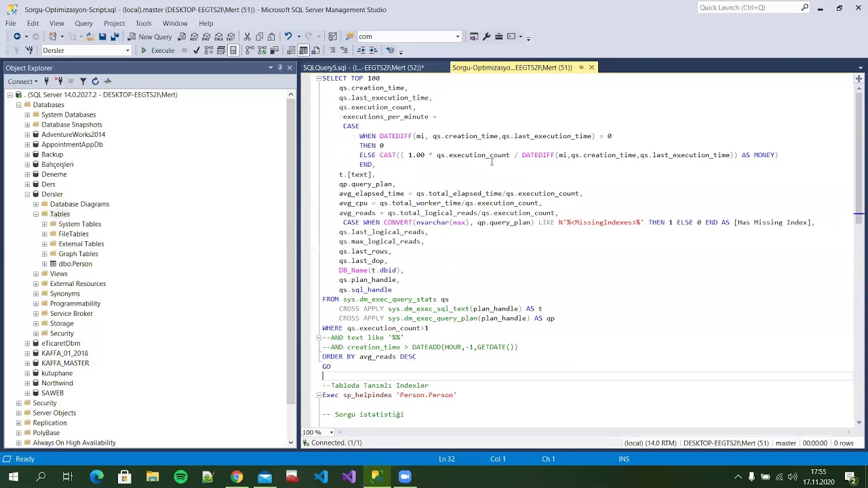The width and height of the screenshot is (868, 488).
Task: Switch to the SQLQuery5.sql tab
Action: pos(363,68)
